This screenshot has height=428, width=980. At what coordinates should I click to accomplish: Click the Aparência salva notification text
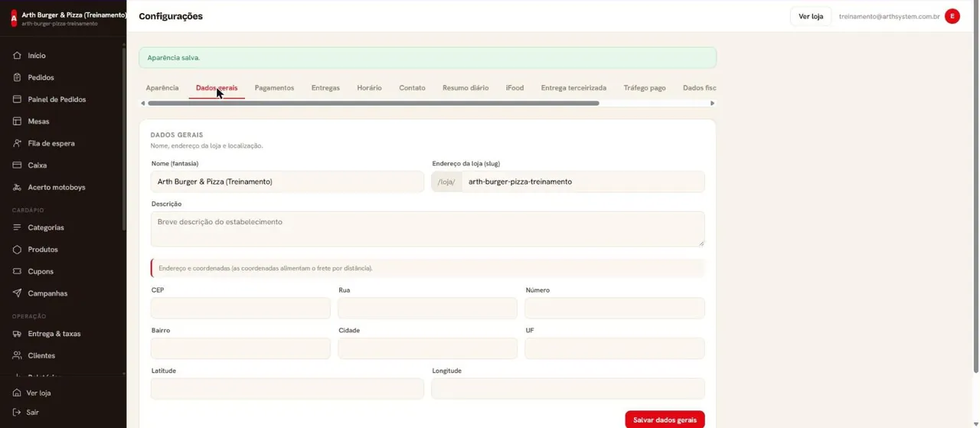(x=174, y=57)
